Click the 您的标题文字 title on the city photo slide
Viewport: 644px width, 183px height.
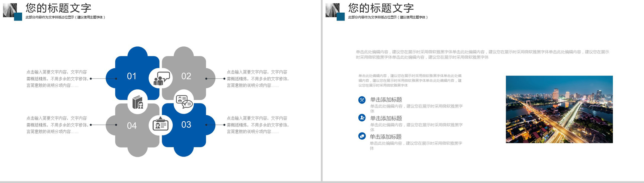coord(381,8)
